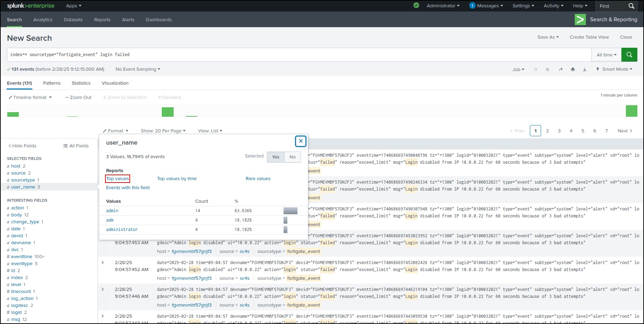
Task: Open the Activity dropdown
Action: click(554, 6)
